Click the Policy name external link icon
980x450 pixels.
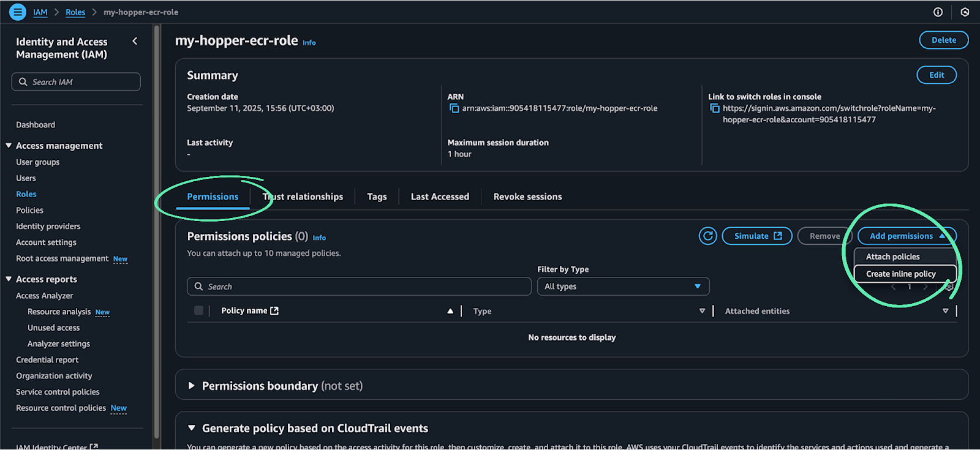[x=274, y=311]
